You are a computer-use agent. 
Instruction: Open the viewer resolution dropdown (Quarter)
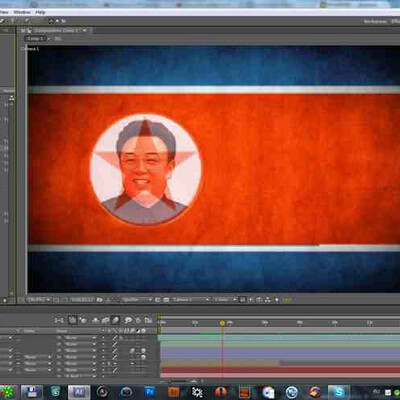coord(137,300)
